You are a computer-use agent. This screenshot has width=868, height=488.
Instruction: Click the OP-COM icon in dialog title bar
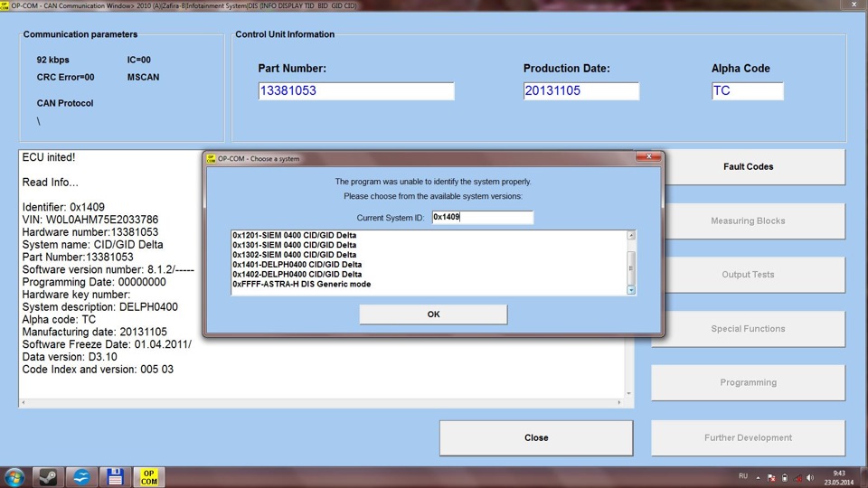[211, 159]
